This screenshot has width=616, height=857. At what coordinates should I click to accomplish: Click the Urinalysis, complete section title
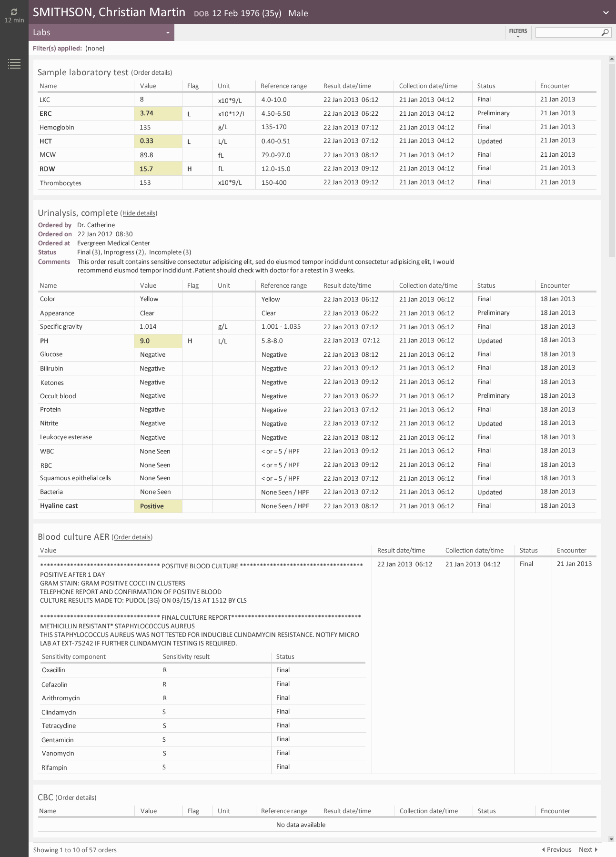(x=78, y=212)
